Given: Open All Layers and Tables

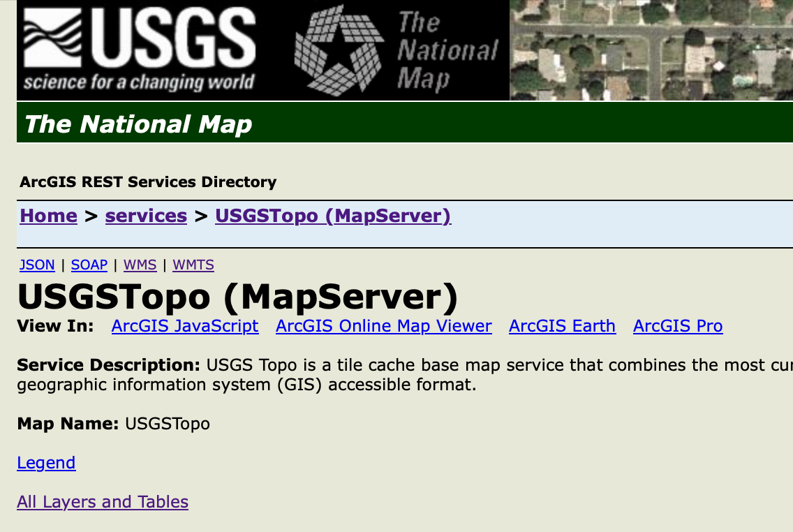Looking at the screenshot, I should (x=103, y=502).
